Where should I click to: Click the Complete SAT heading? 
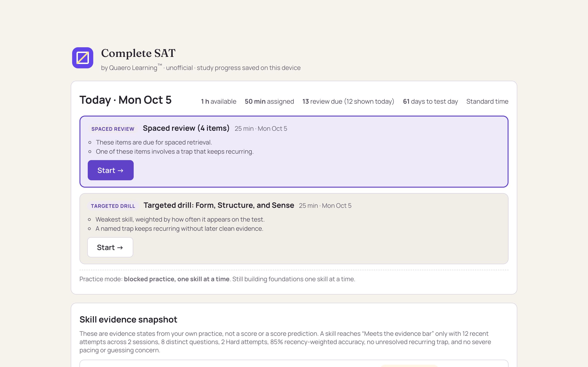pos(138,53)
